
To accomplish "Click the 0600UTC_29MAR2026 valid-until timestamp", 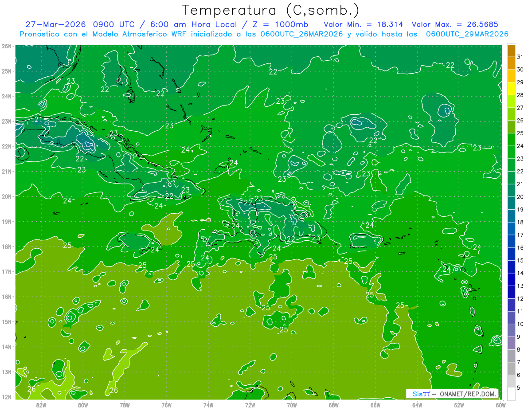I will [467, 34].
